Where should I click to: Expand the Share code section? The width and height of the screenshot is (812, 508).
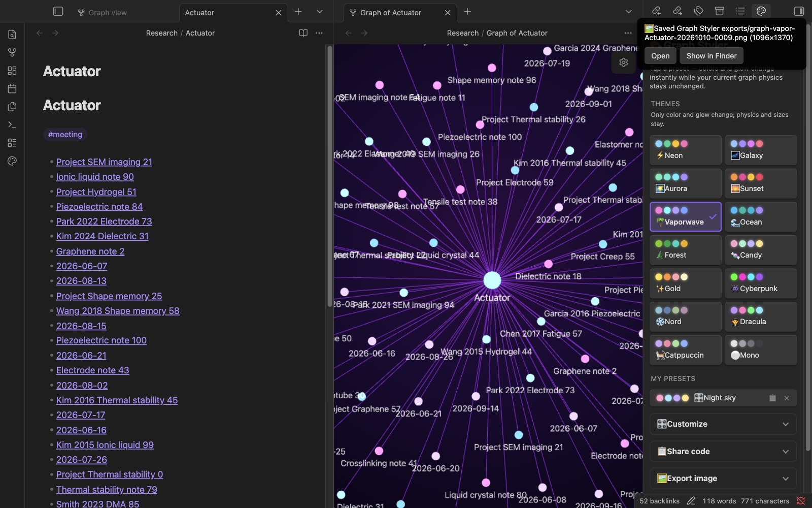click(723, 451)
